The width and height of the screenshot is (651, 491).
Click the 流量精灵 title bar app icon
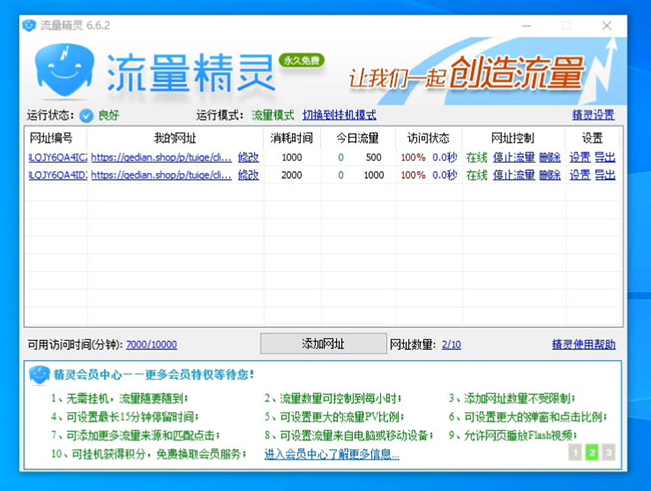(x=29, y=25)
